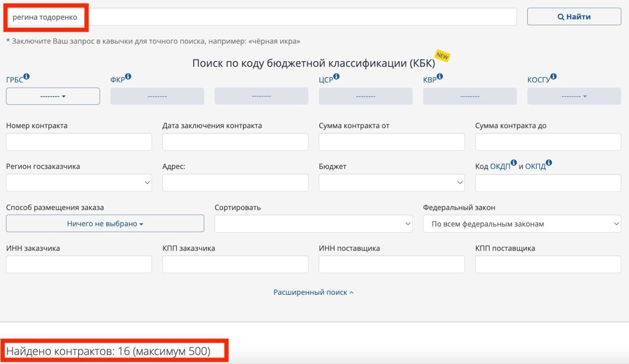Open the Федеральный закон dropdown

tap(522, 224)
